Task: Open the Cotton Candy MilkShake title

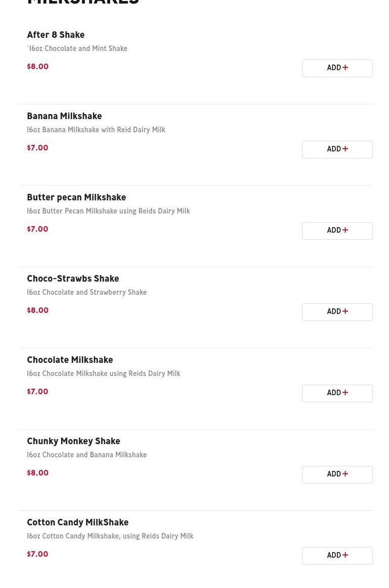Action: coord(78,522)
